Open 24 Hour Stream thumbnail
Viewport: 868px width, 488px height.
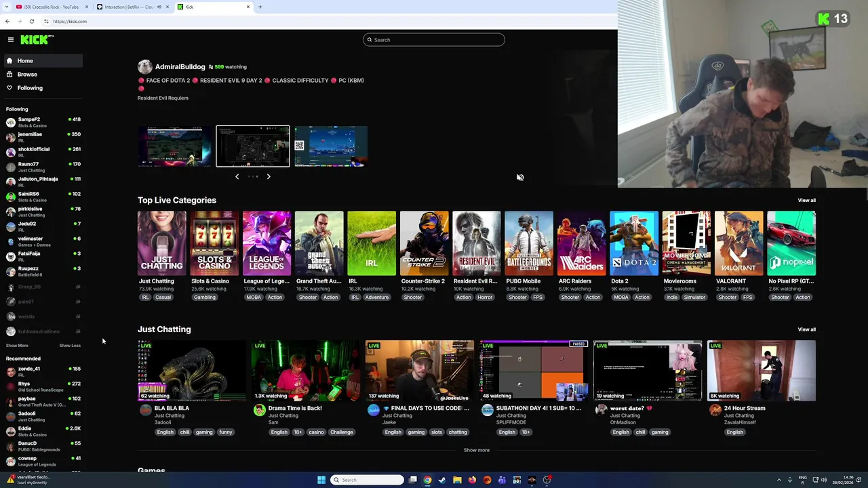click(762, 371)
